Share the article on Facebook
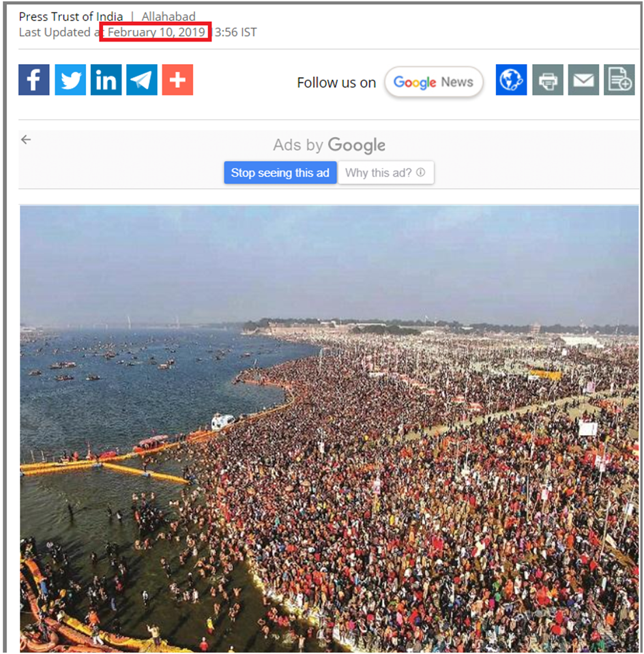The height and width of the screenshot is (654, 644). point(34,80)
